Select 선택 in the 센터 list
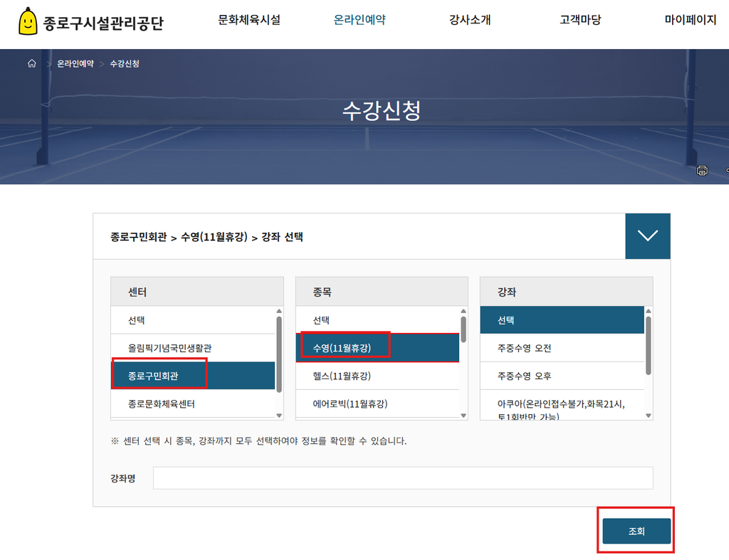This screenshot has height=560, width=729. point(193,320)
